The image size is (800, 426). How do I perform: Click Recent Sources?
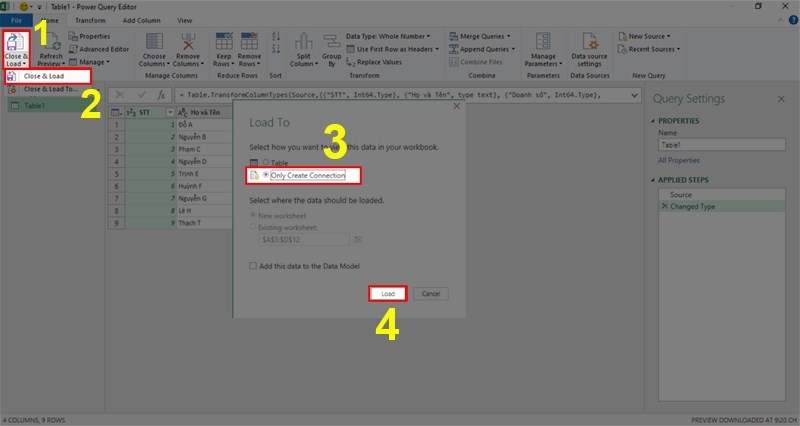pos(648,49)
